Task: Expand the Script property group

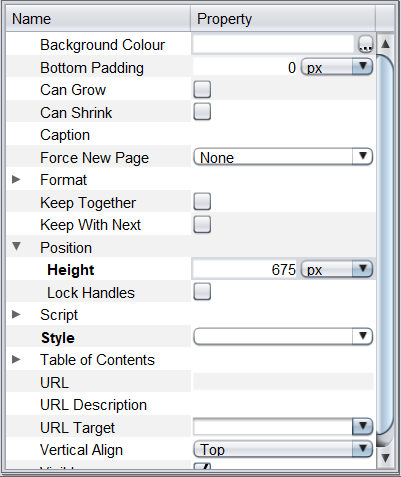Action: pos(16,314)
